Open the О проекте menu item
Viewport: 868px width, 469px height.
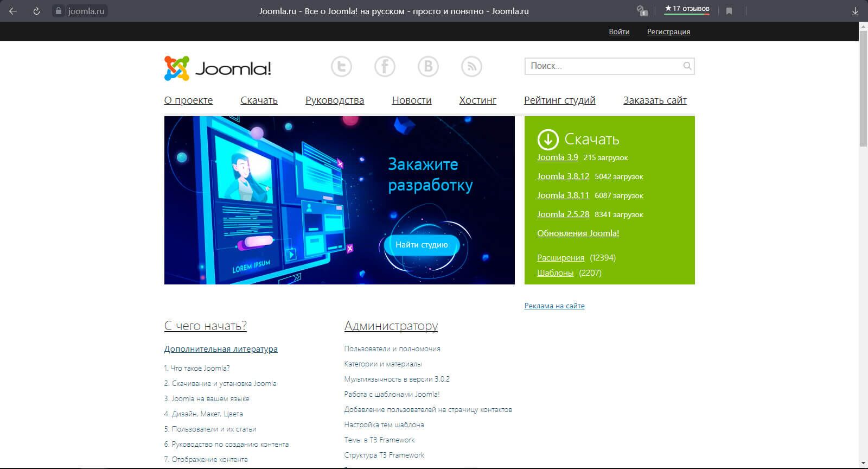[188, 100]
